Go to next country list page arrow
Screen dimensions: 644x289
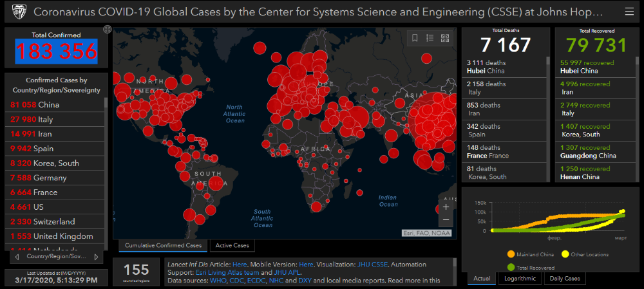click(x=96, y=257)
